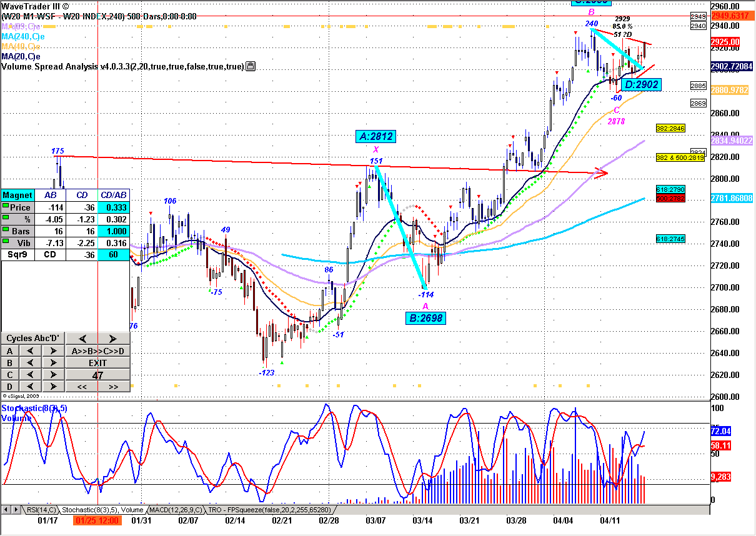The width and height of the screenshot is (756, 536).
Task: Toggle the green Price magnet indicator
Action: tap(6, 207)
